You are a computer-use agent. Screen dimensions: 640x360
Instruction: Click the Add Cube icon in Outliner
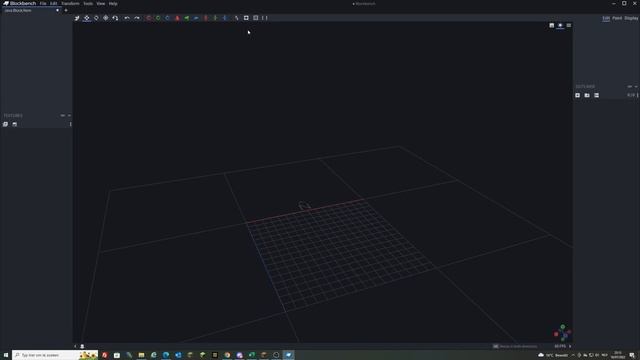578,95
